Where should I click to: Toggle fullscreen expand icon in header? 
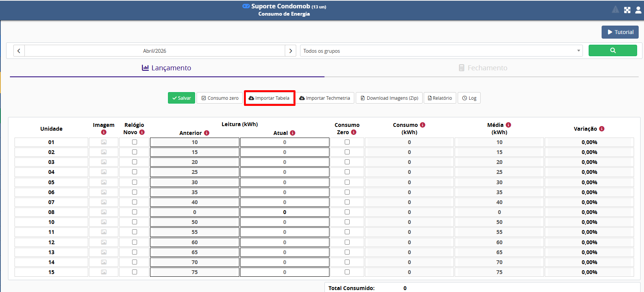coord(627,10)
